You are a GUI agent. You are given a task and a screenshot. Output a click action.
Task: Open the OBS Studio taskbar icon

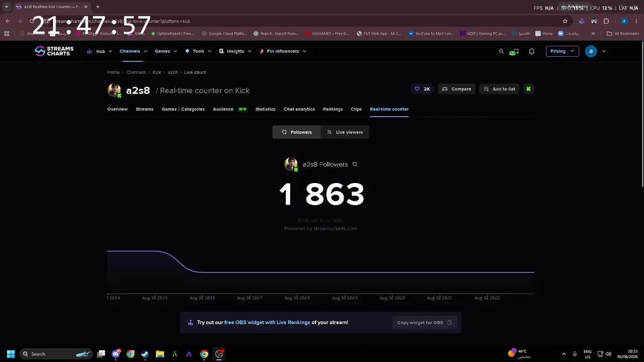pos(219,354)
